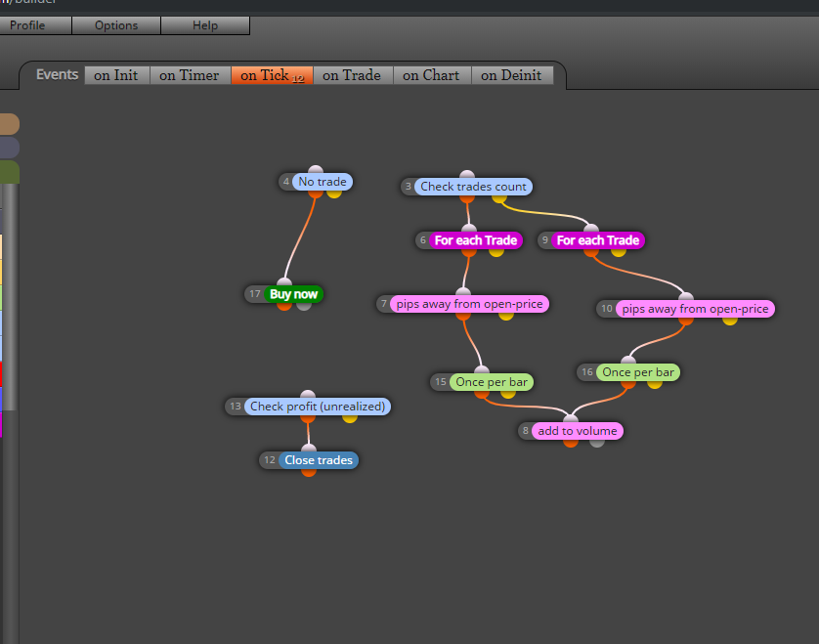The height and width of the screenshot is (644, 819).
Task: Click the yellow output of For each Trade 6
Action: [x=496, y=252]
